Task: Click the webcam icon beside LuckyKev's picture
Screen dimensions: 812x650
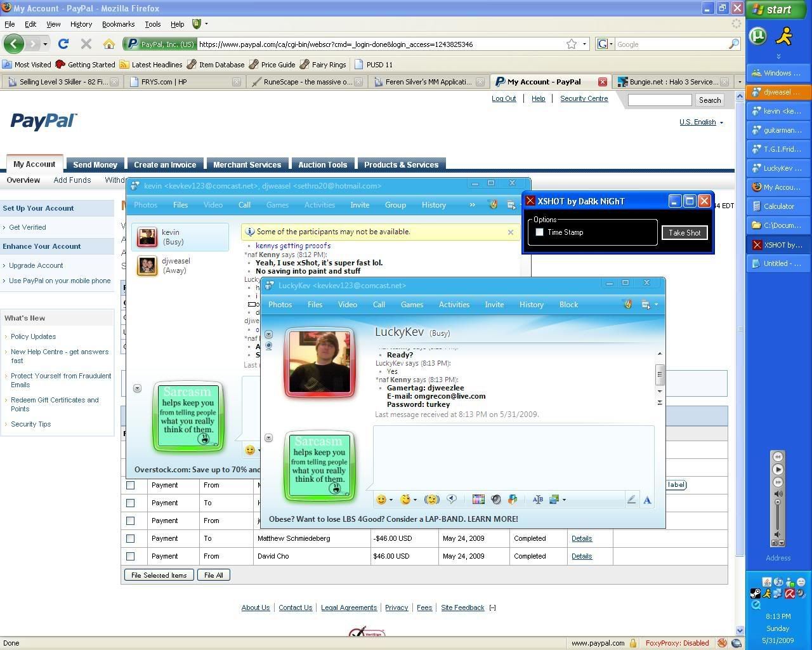Action: (268, 346)
